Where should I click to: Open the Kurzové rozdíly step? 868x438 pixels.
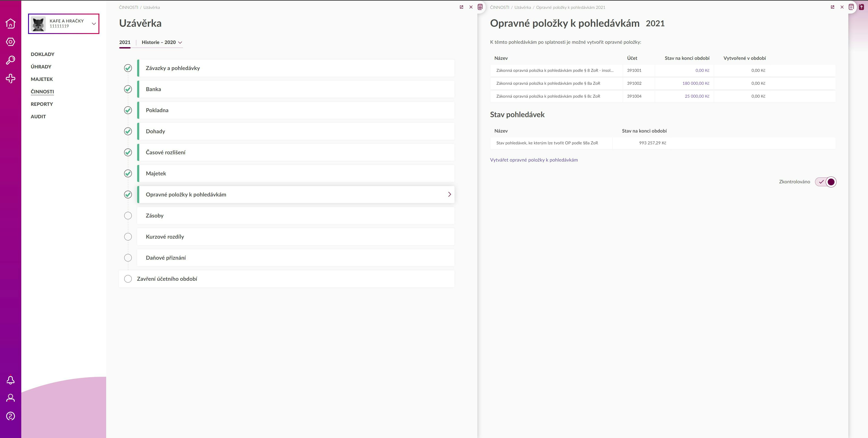(x=296, y=237)
